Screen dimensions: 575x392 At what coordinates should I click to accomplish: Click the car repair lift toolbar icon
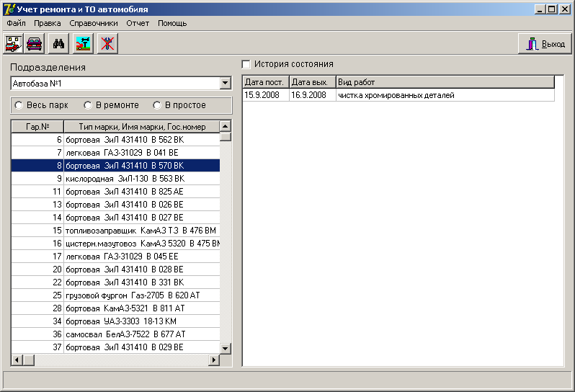click(x=83, y=44)
